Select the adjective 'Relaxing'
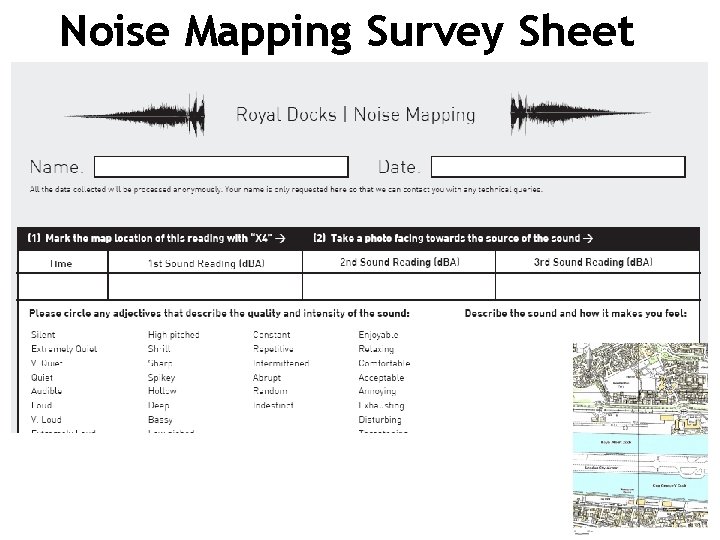 [376, 349]
